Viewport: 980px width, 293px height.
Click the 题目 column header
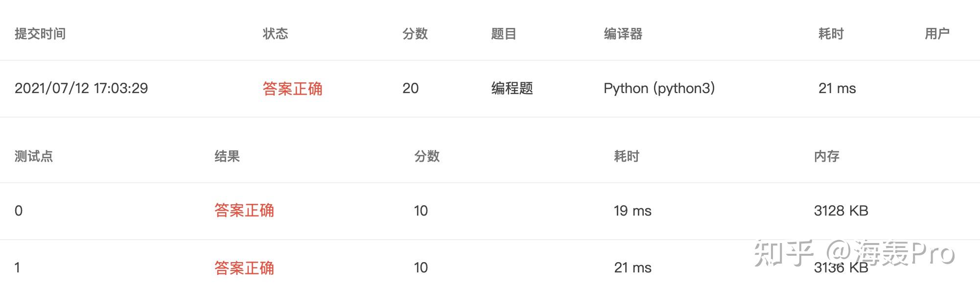click(x=504, y=34)
